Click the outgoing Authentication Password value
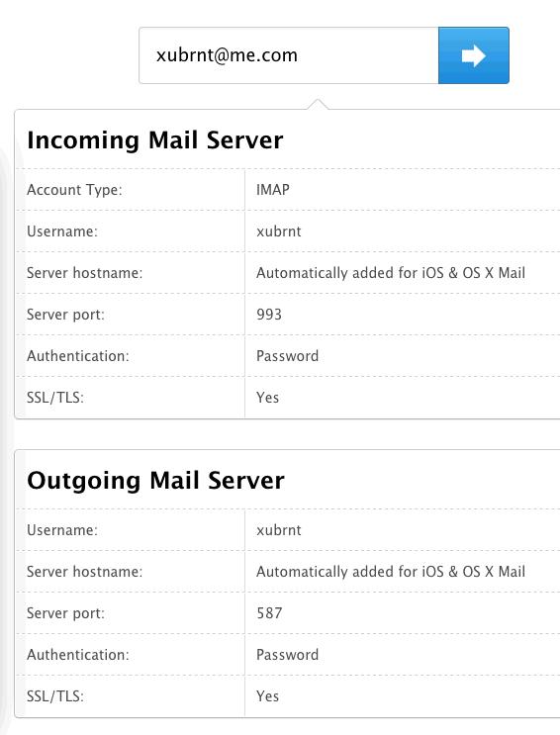 288,654
